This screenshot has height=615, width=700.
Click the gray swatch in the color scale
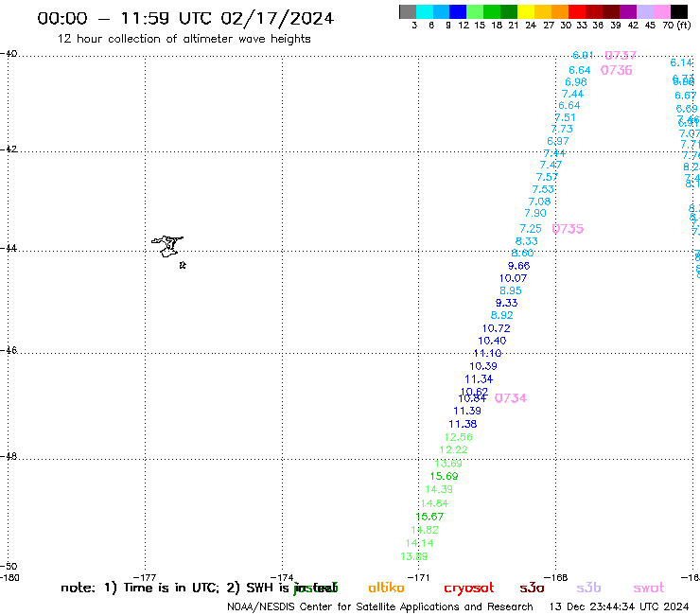pyautogui.click(x=408, y=11)
